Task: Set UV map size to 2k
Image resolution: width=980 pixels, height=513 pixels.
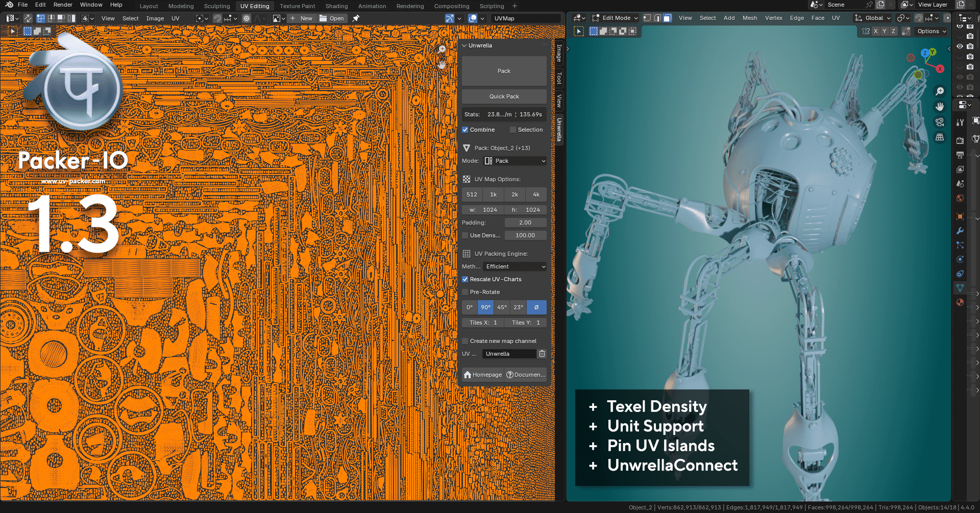Action: pos(514,194)
